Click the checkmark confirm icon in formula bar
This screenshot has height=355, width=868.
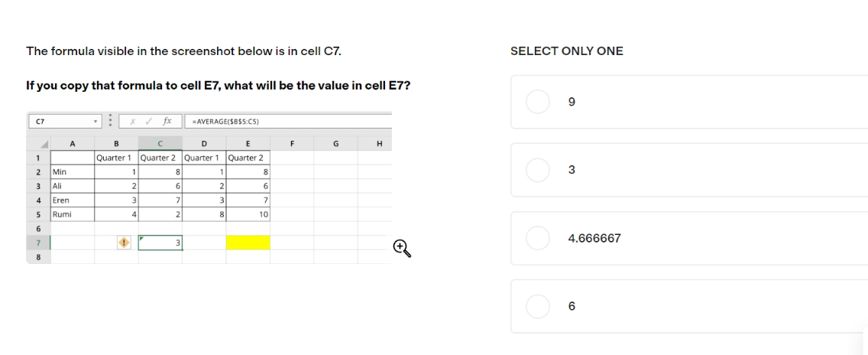coord(148,122)
